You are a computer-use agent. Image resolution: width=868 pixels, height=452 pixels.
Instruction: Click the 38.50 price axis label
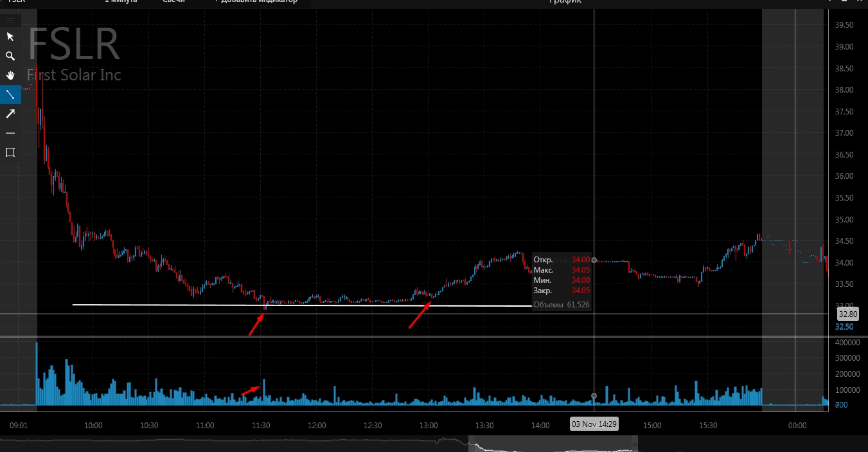[844, 68]
